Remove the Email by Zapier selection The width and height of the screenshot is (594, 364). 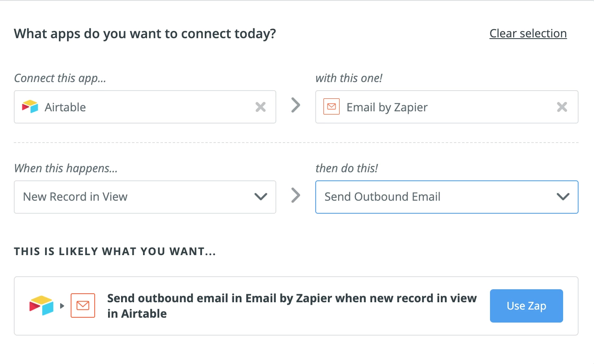[x=562, y=107]
